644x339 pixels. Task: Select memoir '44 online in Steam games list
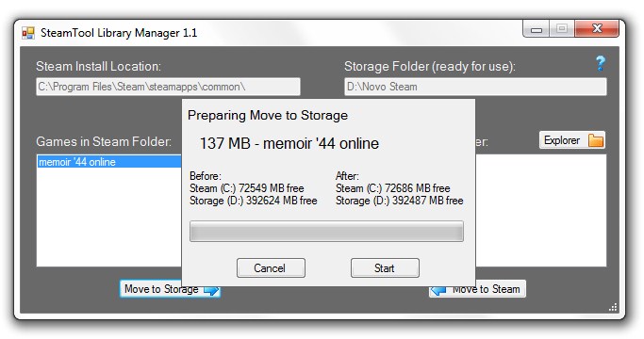pos(109,162)
